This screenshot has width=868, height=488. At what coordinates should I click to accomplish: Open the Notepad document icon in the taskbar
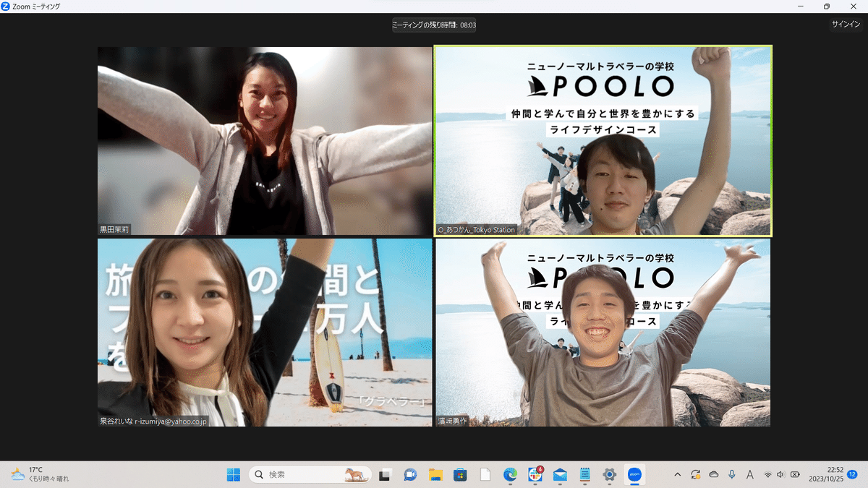point(485,475)
